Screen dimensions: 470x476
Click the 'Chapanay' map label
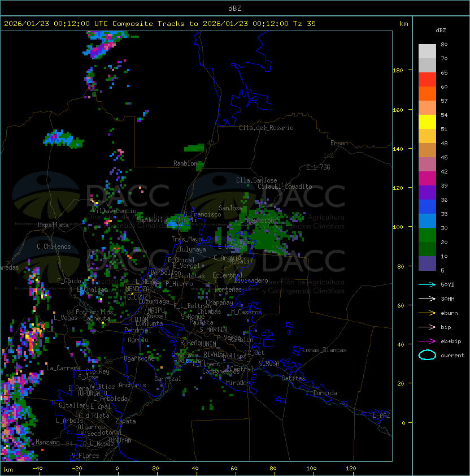[x=219, y=302]
